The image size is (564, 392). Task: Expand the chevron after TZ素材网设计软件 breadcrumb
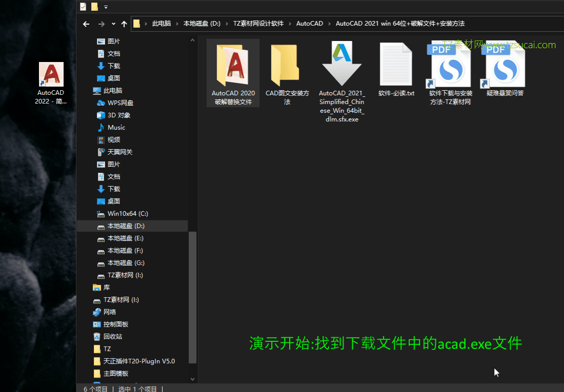290,24
